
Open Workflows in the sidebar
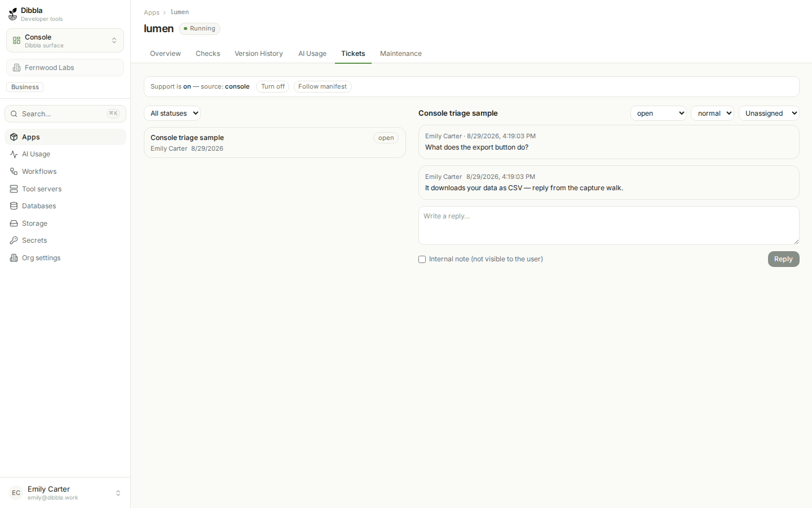pos(65,172)
